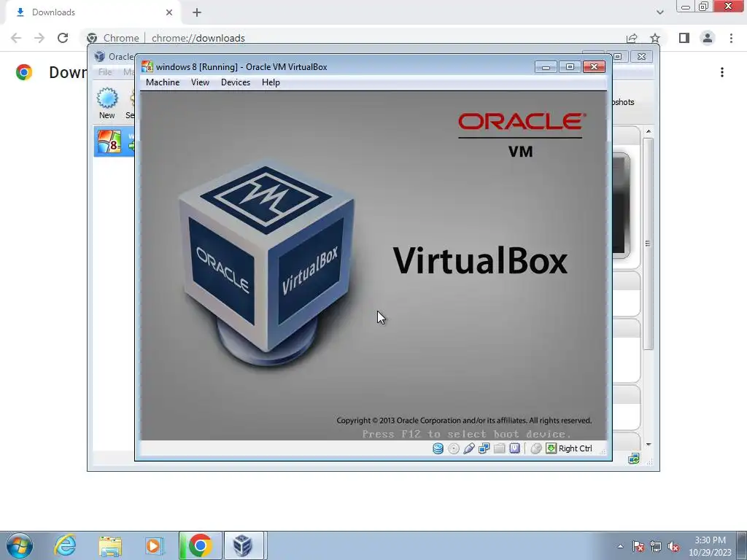Switch to VirtualBox taskbar button

244,545
